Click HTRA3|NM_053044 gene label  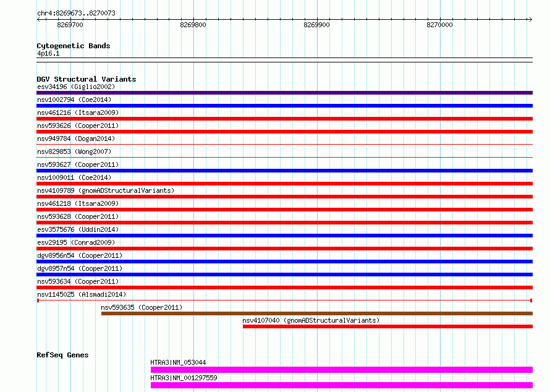[x=178, y=362]
